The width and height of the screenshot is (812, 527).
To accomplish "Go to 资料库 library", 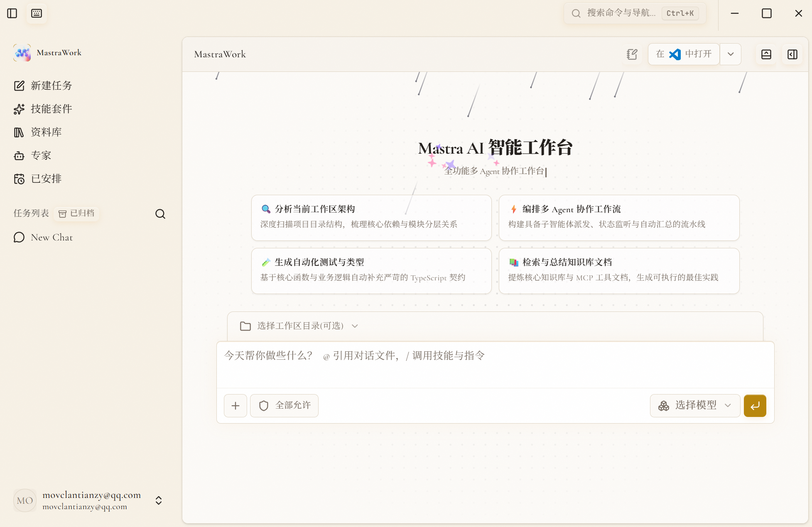I will pyautogui.click(x=38, y=132).
